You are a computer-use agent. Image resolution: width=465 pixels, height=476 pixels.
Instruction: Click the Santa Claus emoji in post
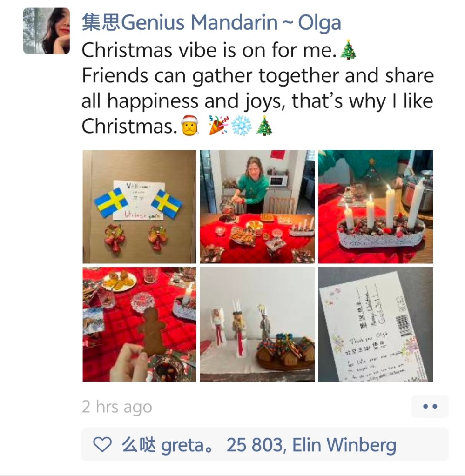[x=190, y=125]
